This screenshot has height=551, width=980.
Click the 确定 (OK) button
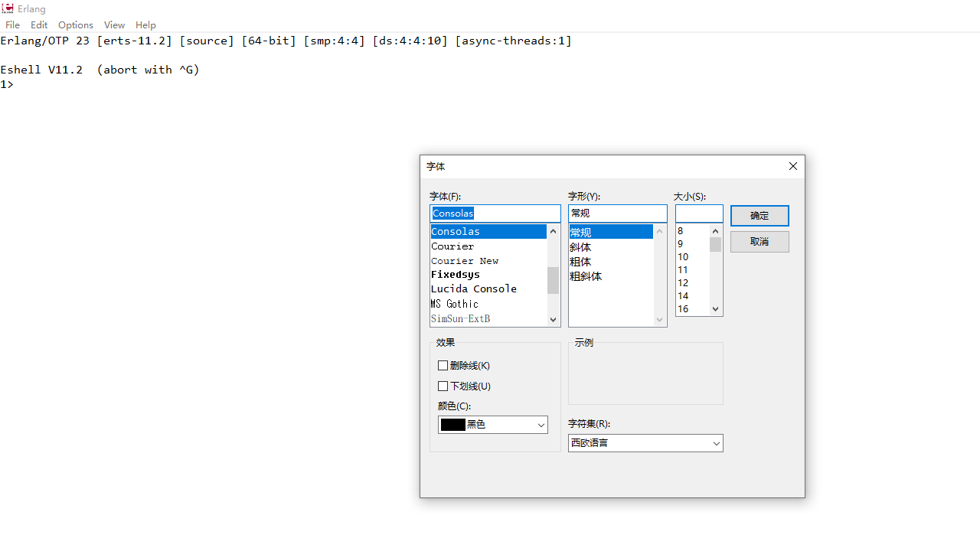coord(759,216)
